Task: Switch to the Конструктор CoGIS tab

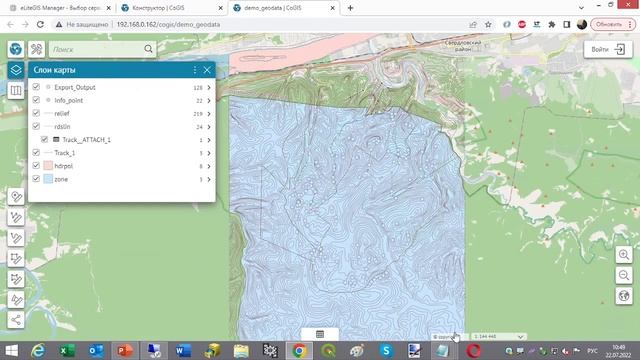Action: (x=172, y=8)
